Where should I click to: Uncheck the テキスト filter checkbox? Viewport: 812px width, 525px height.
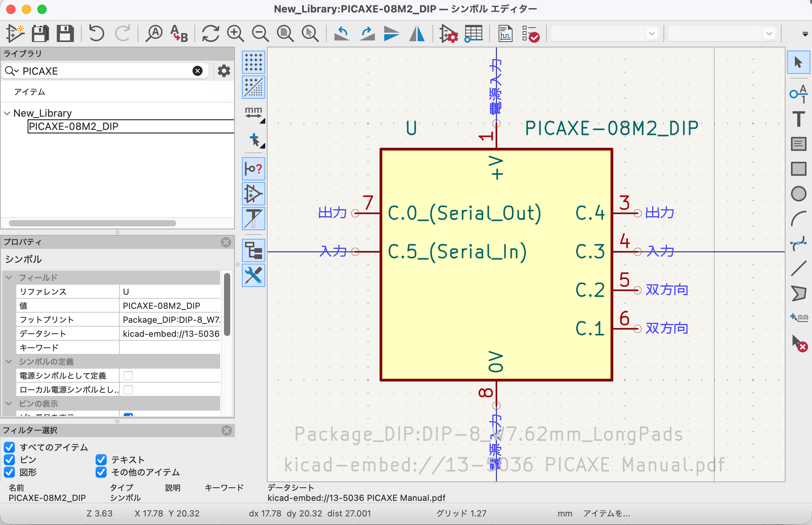[x=101, y=460]
